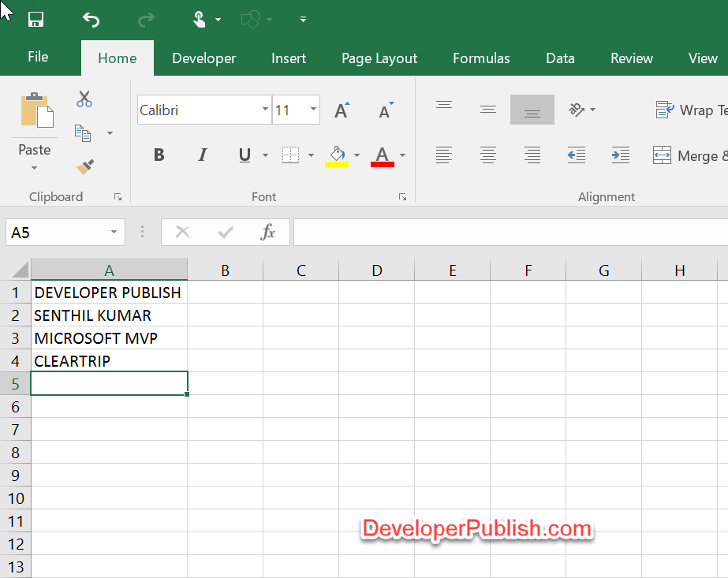This screenshot has width=728, height=578.
Task: Switch to the Insert tab
Action: point(289,58)
